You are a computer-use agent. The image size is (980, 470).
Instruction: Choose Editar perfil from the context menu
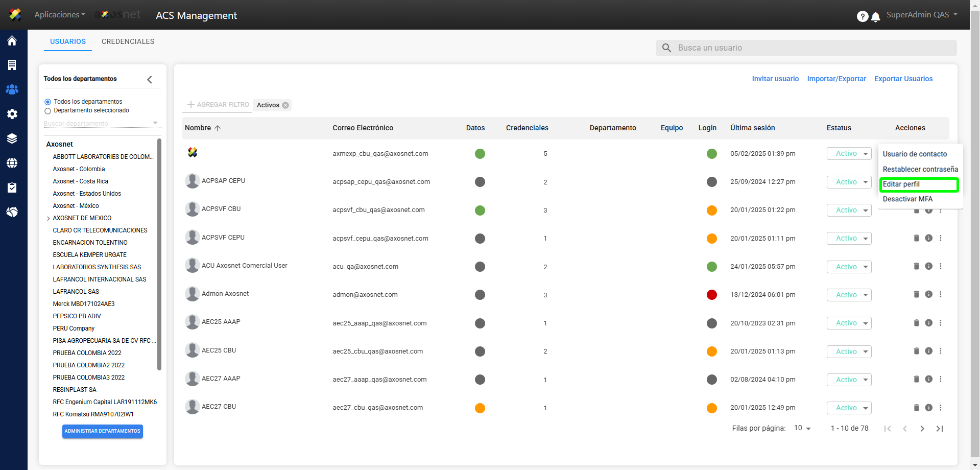tap(918, 184)
